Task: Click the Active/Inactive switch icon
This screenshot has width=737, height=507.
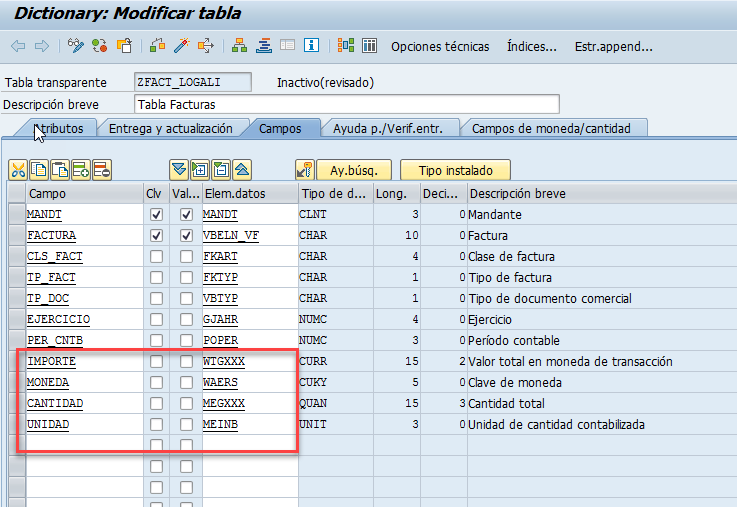Action: [x=99, y=46]
